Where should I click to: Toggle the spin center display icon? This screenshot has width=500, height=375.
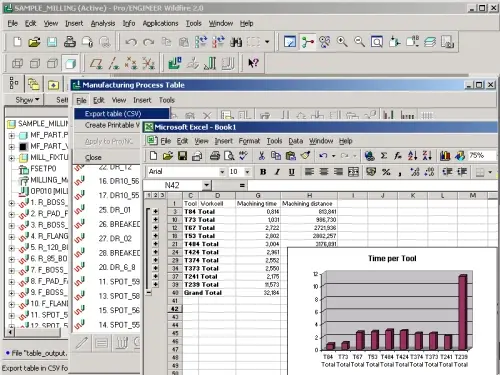tap(308, 42)
